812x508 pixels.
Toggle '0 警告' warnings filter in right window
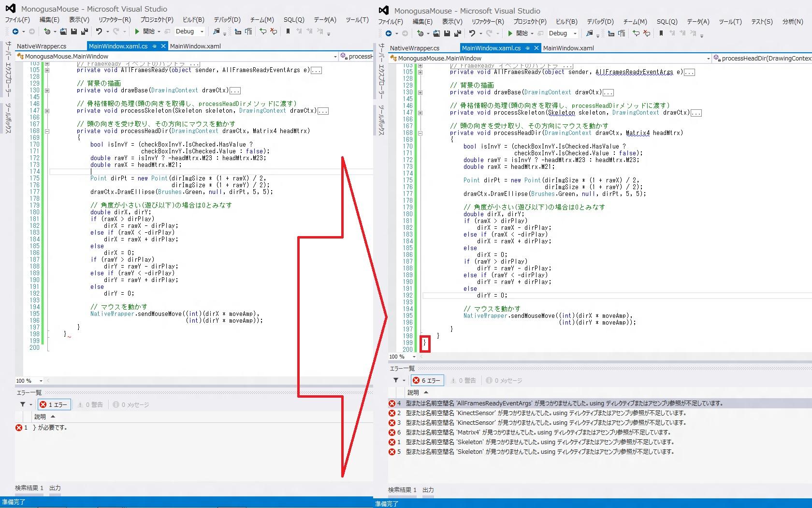coord(463,381)
